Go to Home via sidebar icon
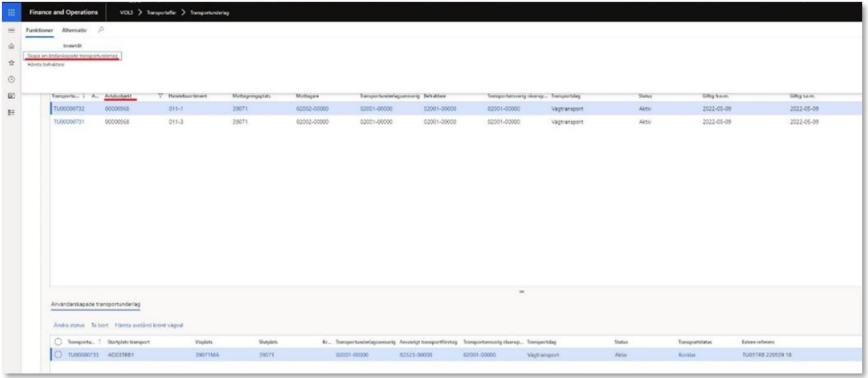Viewport: 868px width, 378px height. click(x=12, y=47)
